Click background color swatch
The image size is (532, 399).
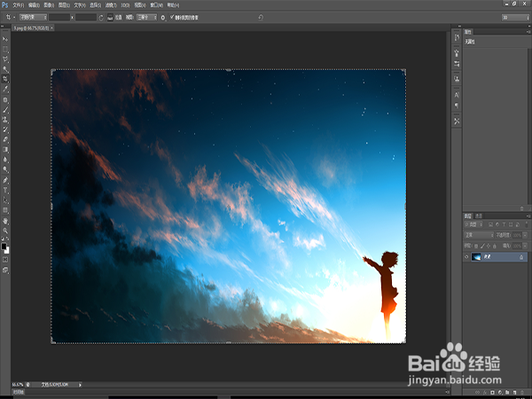pos(7,250)
